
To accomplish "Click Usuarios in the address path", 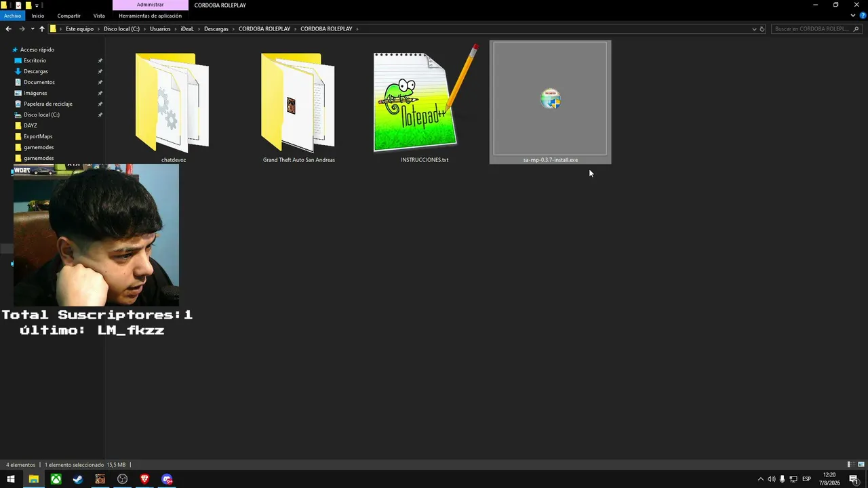I will pyautogui.click(x=160, y=29).
